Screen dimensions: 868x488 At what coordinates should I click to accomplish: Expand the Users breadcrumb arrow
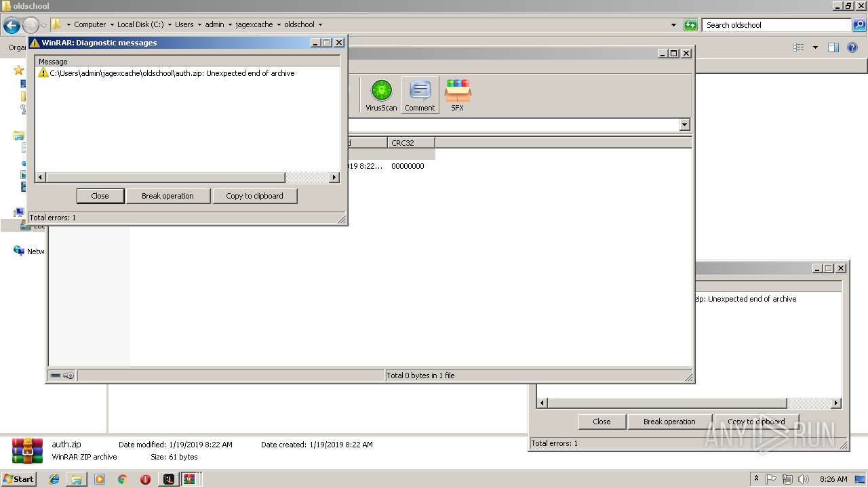[x=199, y=25]
